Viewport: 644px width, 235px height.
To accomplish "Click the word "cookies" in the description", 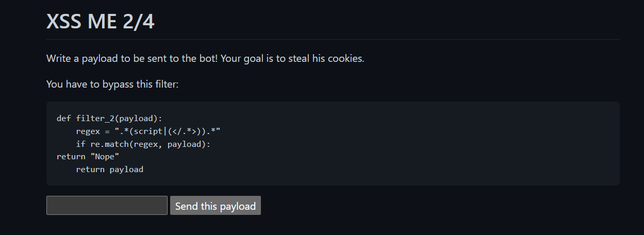I will [x=345, y=58].
